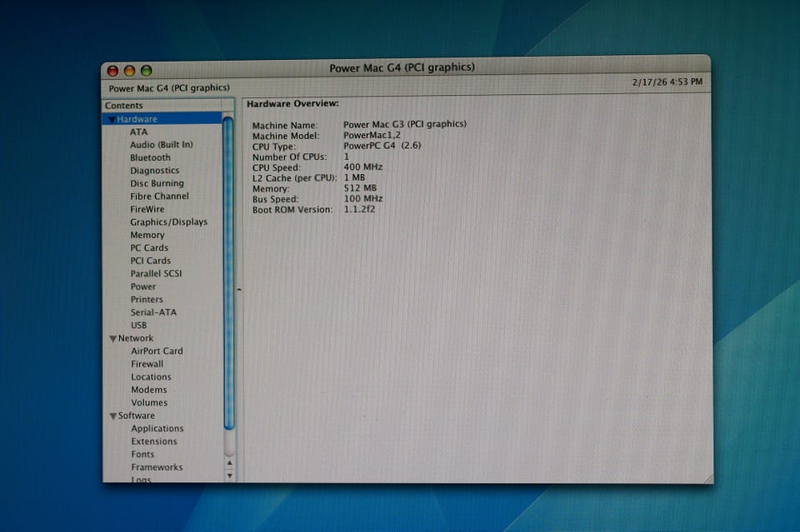Collapse the Hardware disclosure triangle

pos(112,120)
